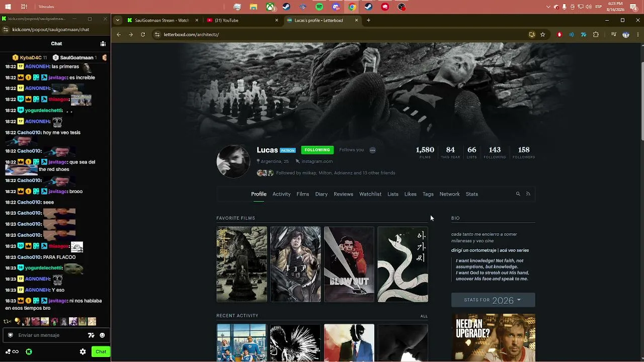This screenshot has height=362, width=644.
Task: Open the 1,580 Films count
Action: click(425, 152)
